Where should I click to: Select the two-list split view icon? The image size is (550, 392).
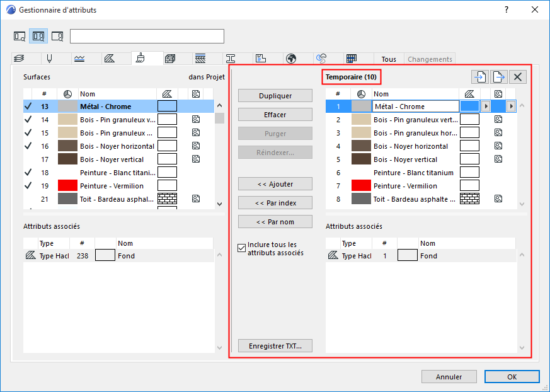38,36
